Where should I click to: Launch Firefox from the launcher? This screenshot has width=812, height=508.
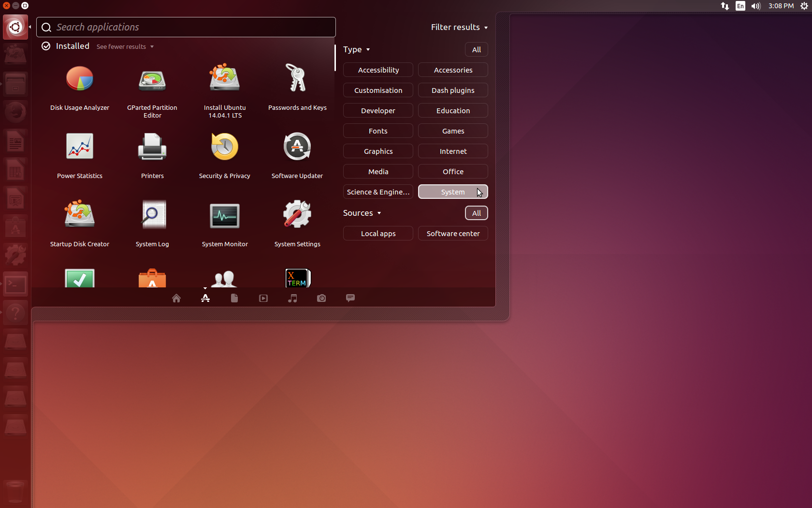15,111
